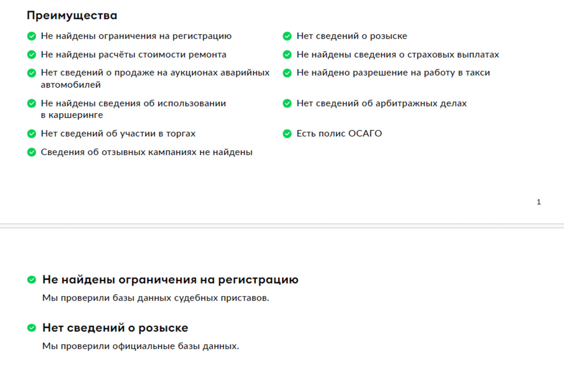Click checkmark icon for 'арбитражных делах' item
Screen dimensions: 564x392
tap(287, 104)
